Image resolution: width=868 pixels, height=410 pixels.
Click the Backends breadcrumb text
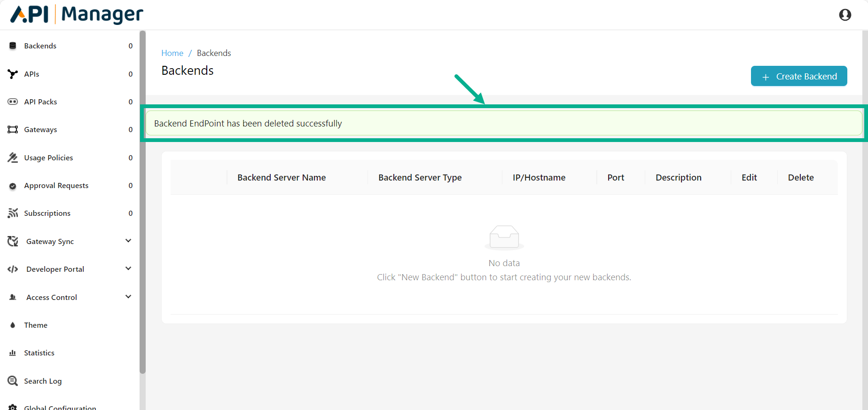click(214, 53)
